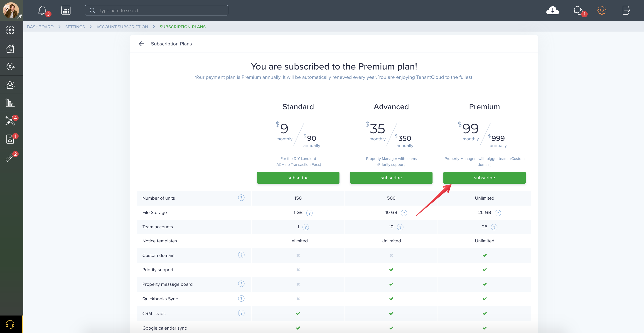Click the help icon for CRM Leads
Viewport: 644px width, 333px height.
point(241,313)
